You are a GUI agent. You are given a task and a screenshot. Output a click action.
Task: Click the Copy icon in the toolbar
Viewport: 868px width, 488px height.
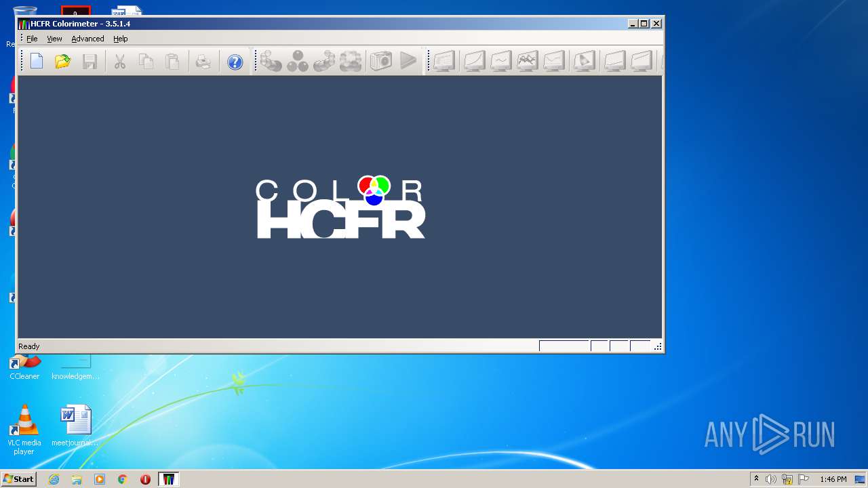click(x=146, y=62)
